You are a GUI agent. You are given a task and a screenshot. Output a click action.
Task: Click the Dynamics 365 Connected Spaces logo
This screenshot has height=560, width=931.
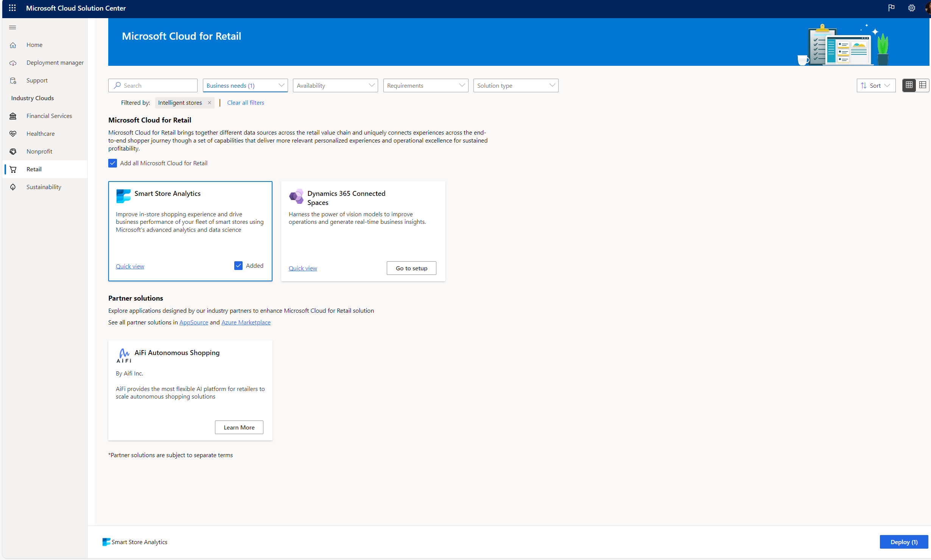click(296, 196)
